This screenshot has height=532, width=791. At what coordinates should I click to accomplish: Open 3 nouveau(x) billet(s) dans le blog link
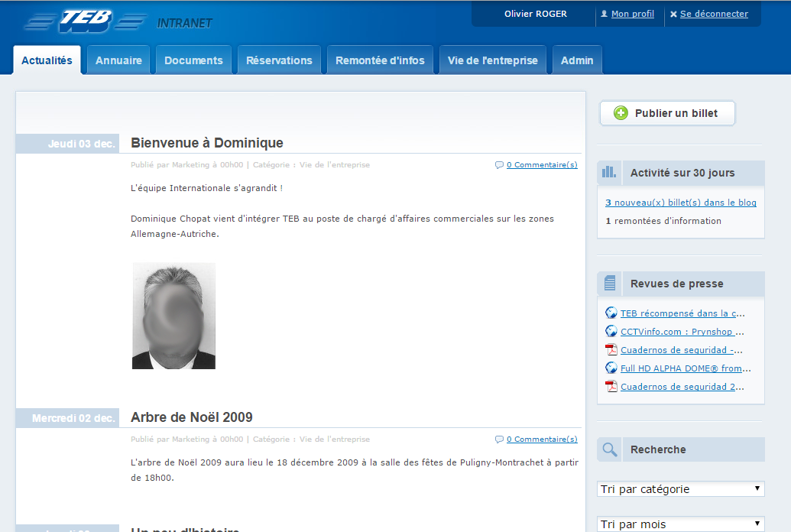pos(680,203)
